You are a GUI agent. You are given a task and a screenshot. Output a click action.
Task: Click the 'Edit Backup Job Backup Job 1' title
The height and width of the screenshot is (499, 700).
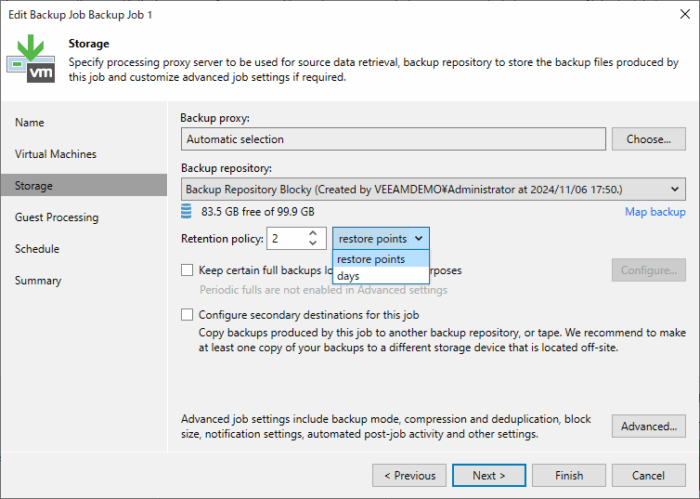pyautogui.click(x=80, y=15)
